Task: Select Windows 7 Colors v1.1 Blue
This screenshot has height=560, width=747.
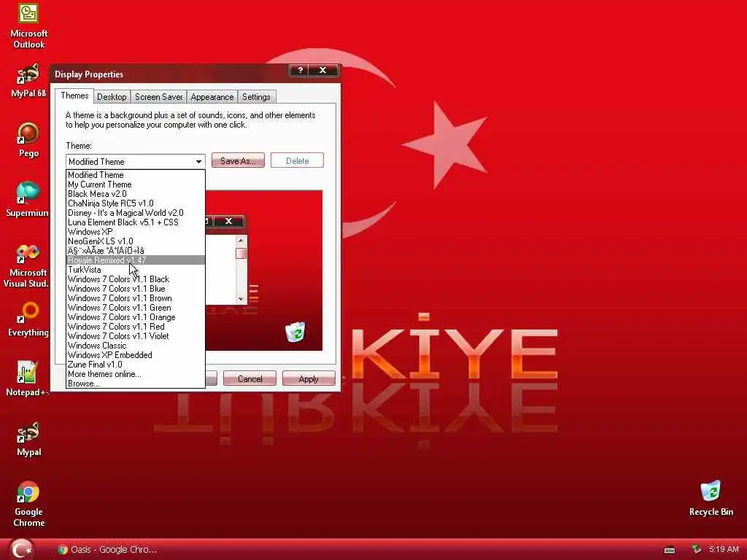Action: [x=135, y=289]
